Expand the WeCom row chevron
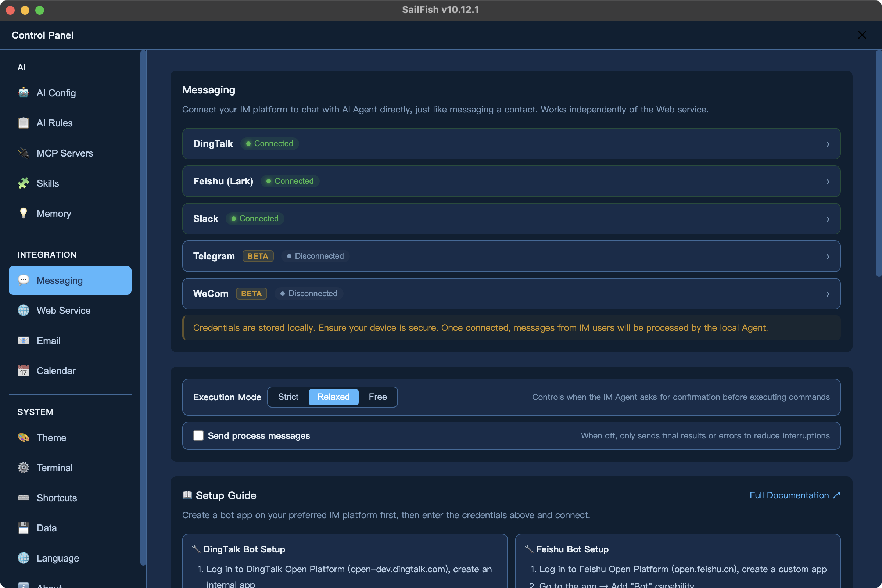 (827, 294)
